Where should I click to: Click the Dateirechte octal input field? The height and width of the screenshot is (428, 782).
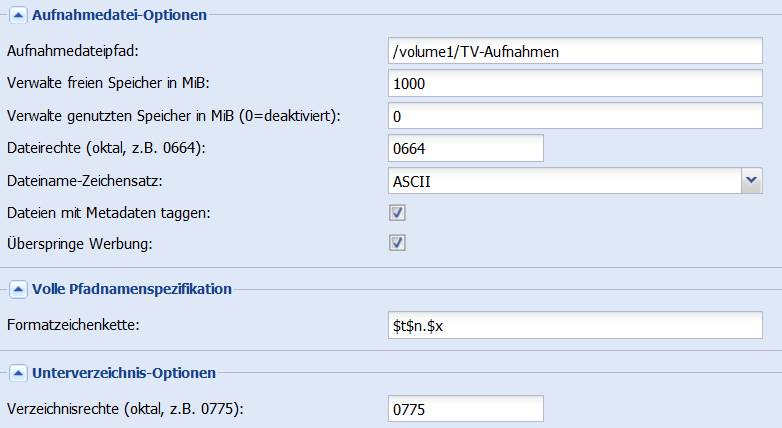tap(466, 148)
